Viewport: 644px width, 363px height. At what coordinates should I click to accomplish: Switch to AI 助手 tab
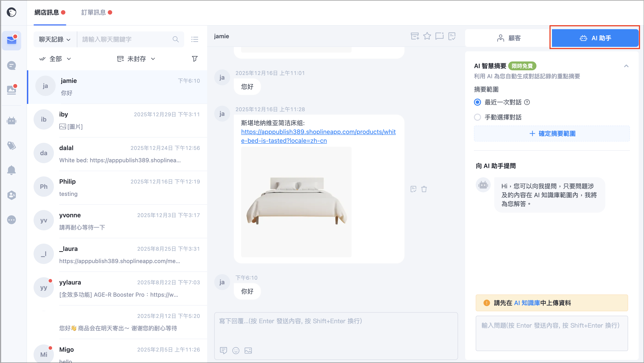[x=595, y=38]
